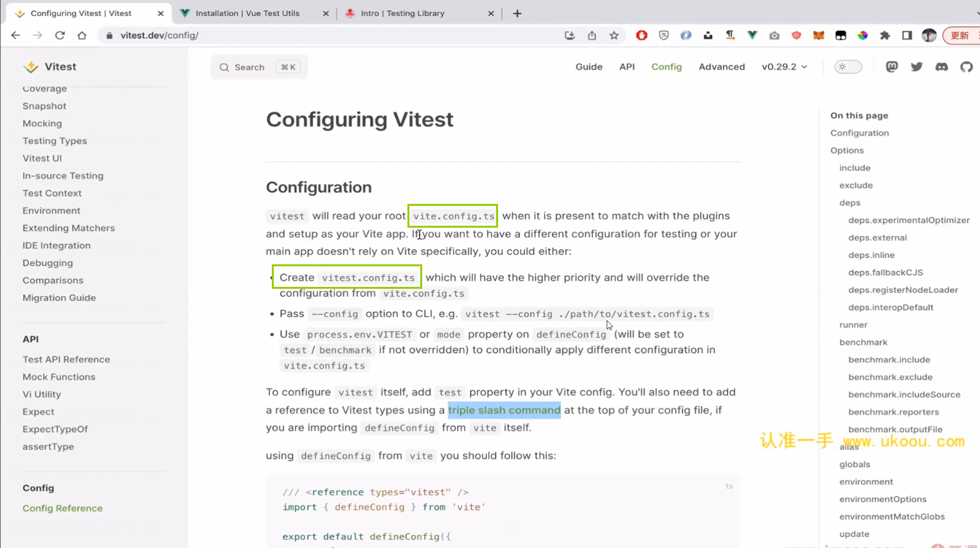Bookmark this page with the star icon
This screenshot has height=548, width=980.
(614, 35)
